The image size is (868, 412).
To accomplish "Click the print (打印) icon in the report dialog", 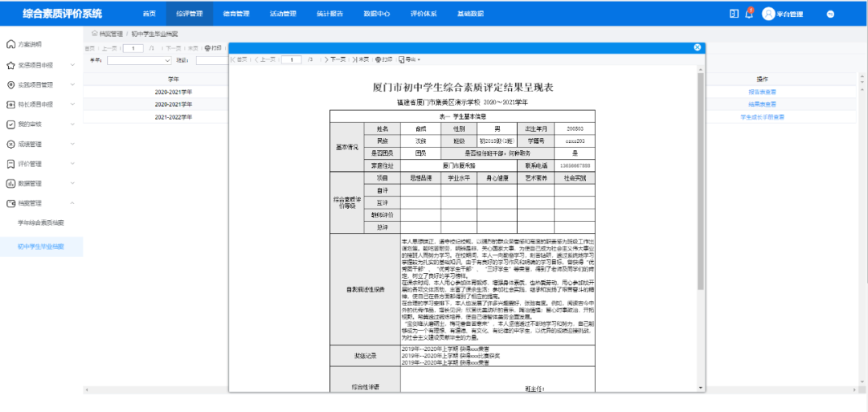I will (x=383, y=59).
